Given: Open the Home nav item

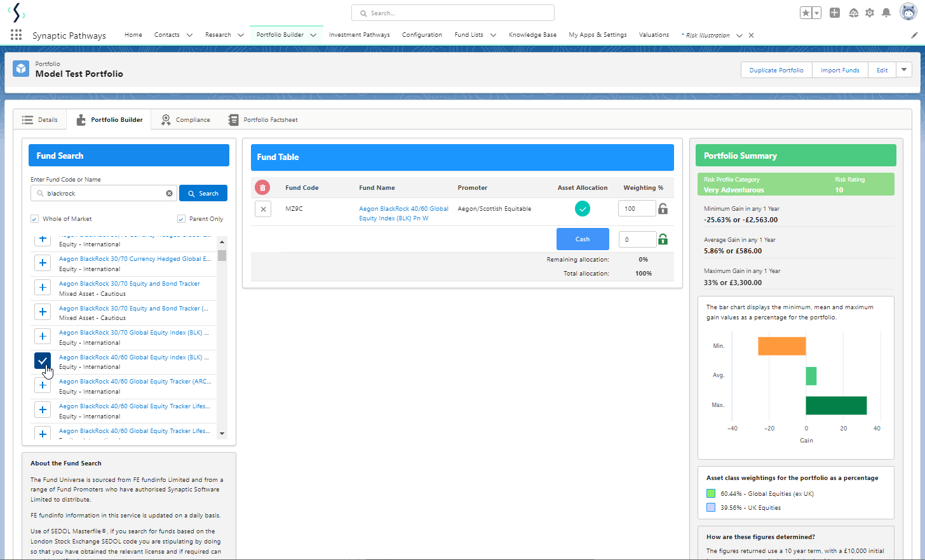Looking at the screenshot, I should tap(133, 35).
